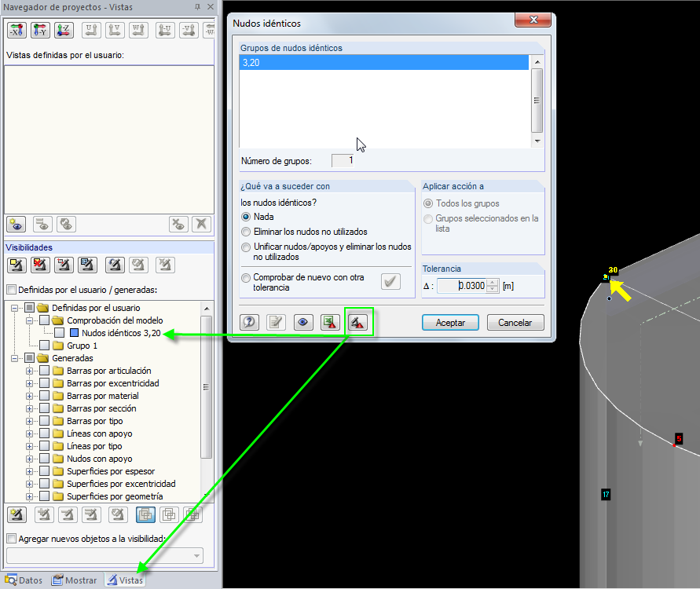Screen dimensions: 700x589
Task: Increase tolerance with the spinner up arrow
Action: (x=493, y=282)
